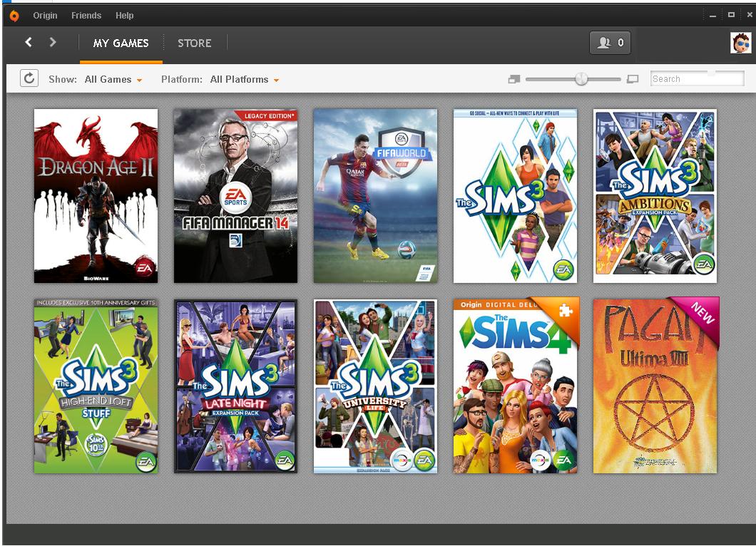This screenshot has width=756, height=546.
Task: Open the Help menu
Action: 124,16
